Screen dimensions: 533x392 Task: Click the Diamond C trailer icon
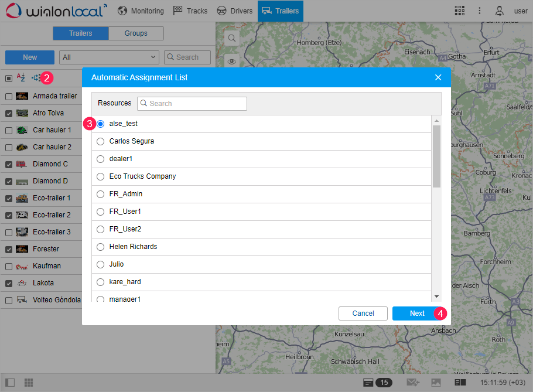(x=22, y=164)
